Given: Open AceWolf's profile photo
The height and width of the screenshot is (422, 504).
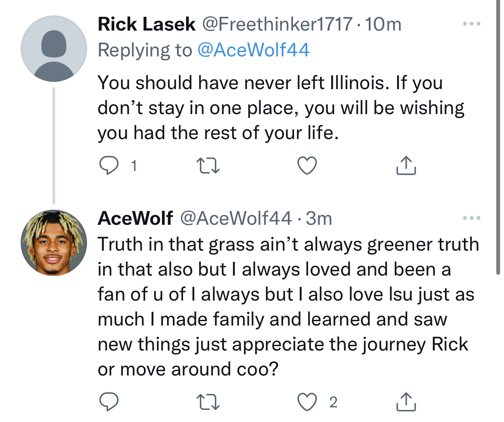Looking at the screenshot, I should [x=54, y=243].
